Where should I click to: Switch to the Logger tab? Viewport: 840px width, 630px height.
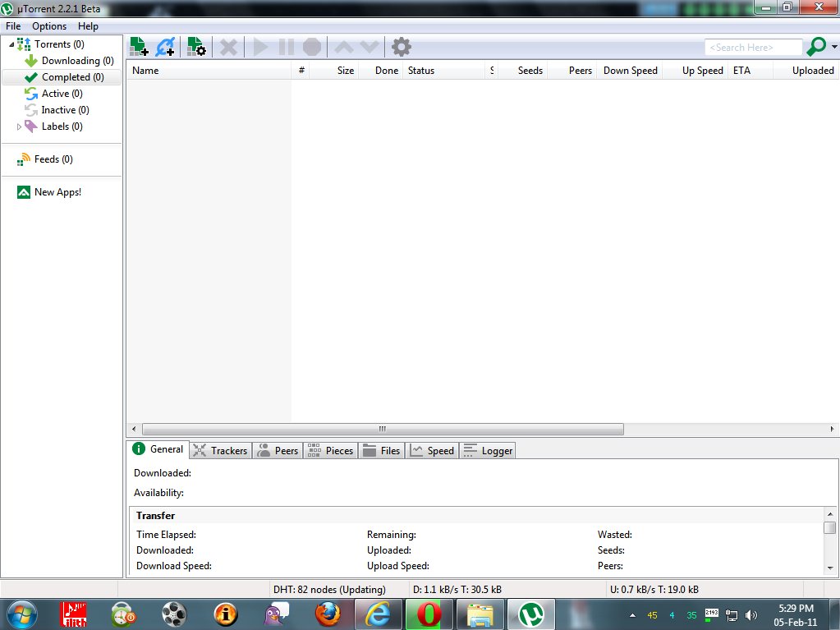click(x=488, y=451)
